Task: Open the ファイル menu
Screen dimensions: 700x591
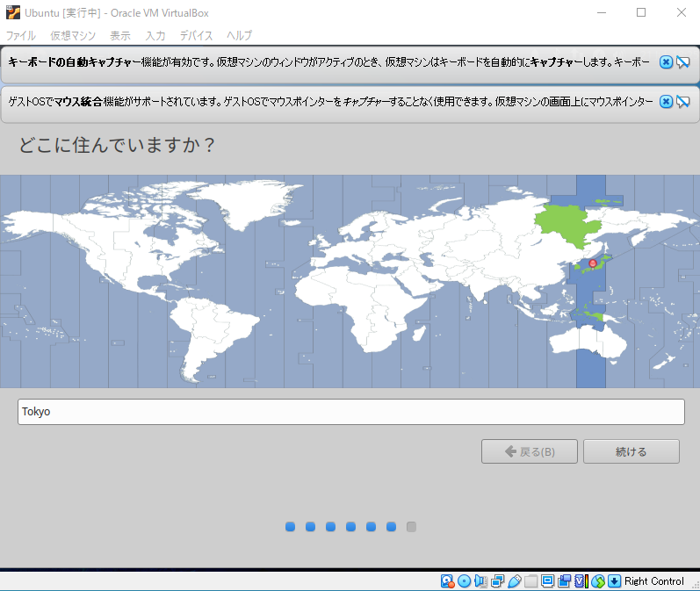Action: [x=20, y=35]
